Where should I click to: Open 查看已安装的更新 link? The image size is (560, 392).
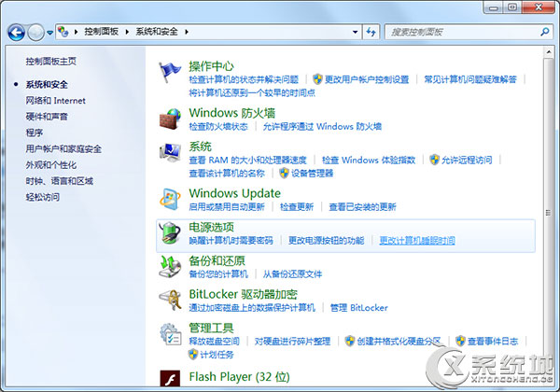point(362,207)
